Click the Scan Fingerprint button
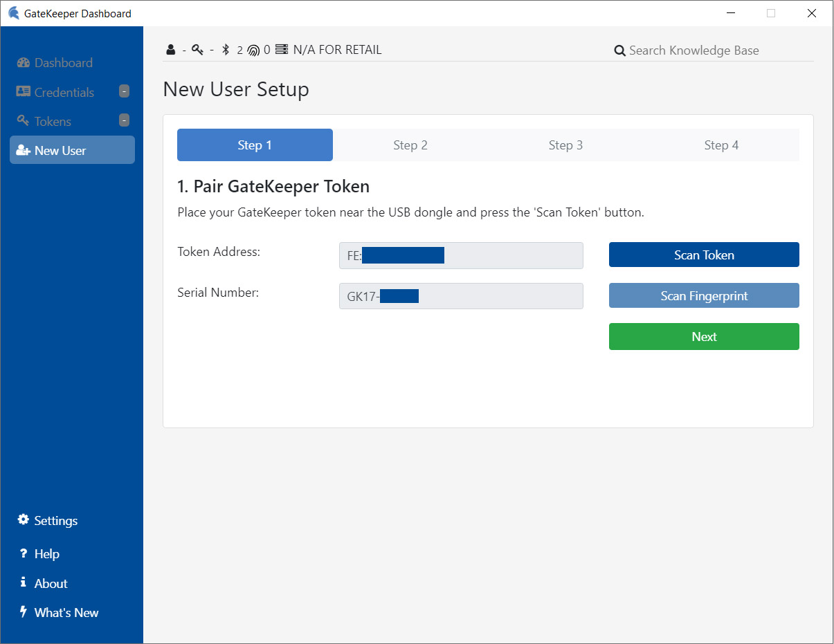Image resolution: width=834 pixels, height=644 pixels. (x=704, y=295)
